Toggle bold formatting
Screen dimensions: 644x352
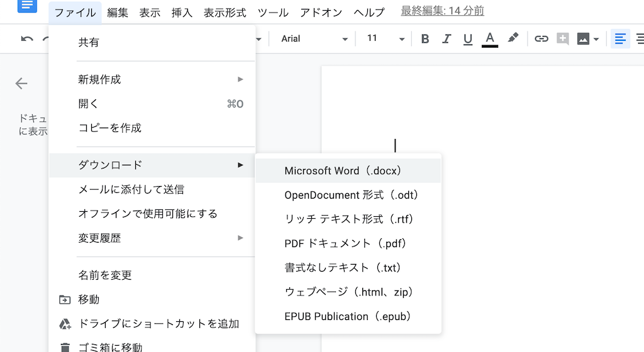coord(425,39)
